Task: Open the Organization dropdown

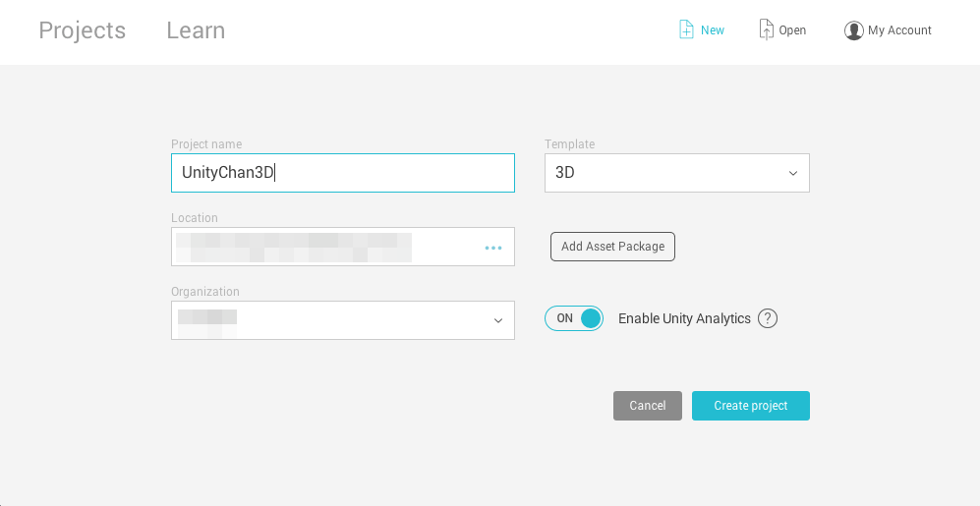Action: coord(334,320)
